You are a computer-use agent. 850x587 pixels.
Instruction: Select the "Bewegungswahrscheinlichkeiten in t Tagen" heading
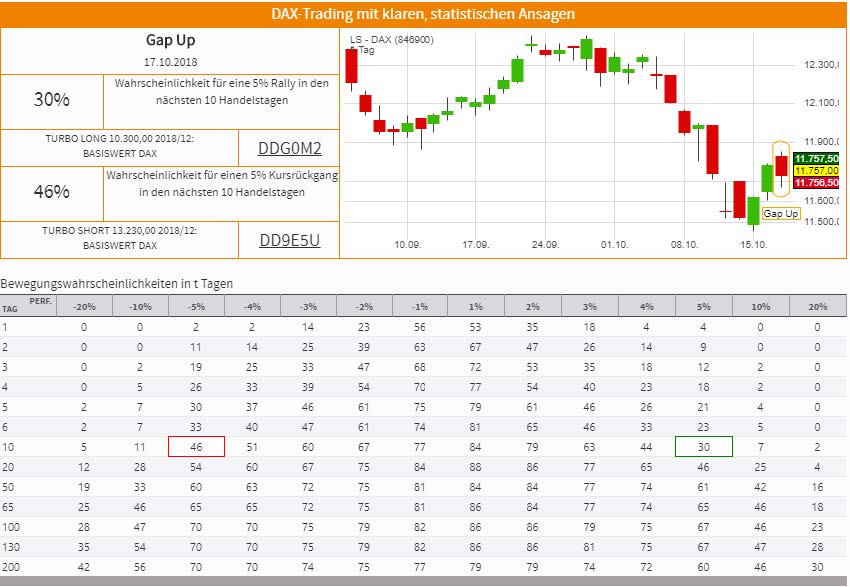(117, 283)
